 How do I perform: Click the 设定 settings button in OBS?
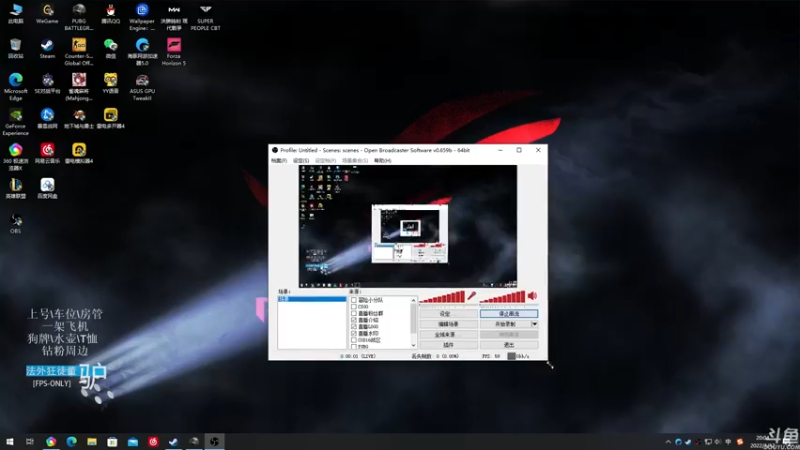click(448, 314)
